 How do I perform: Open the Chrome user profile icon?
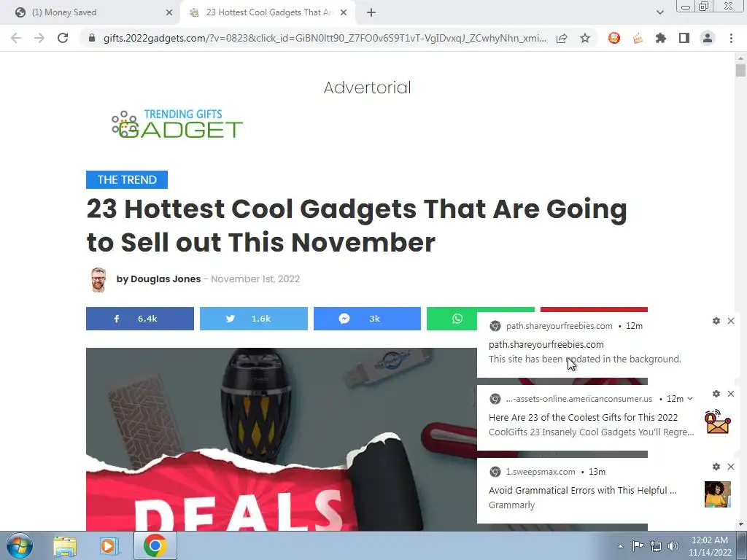[x=708, y=38]
